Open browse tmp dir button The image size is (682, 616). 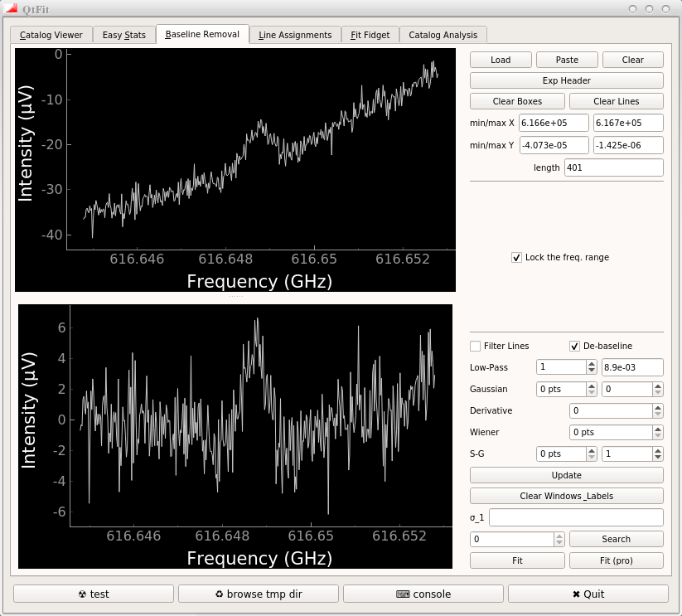coord(258,594)
